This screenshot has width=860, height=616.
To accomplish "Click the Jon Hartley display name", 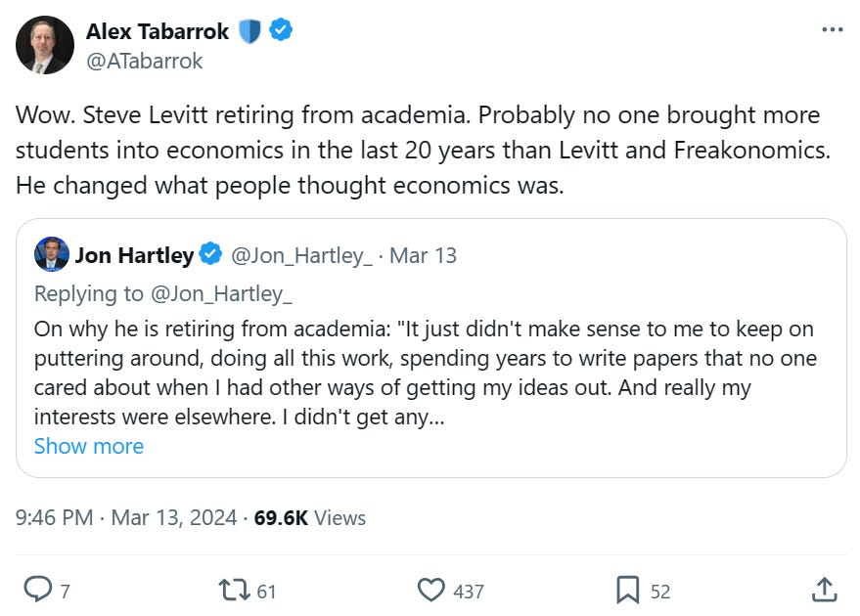I will 134,256.
